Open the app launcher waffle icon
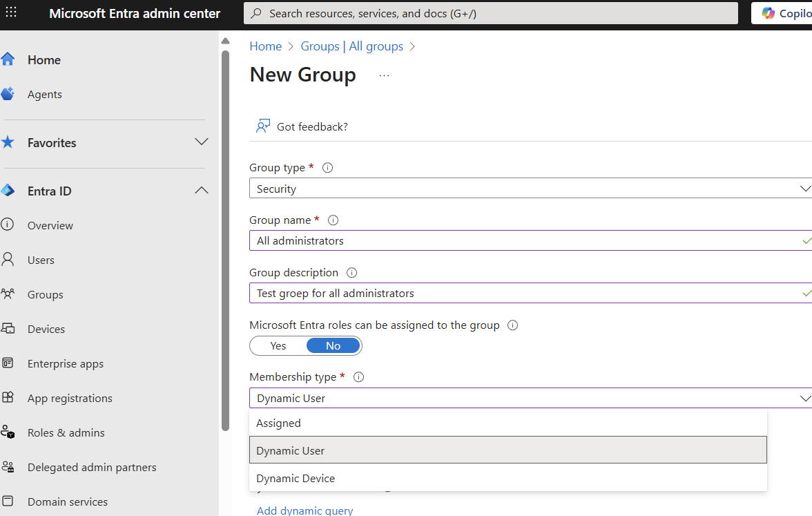 (x=12, y=13)
